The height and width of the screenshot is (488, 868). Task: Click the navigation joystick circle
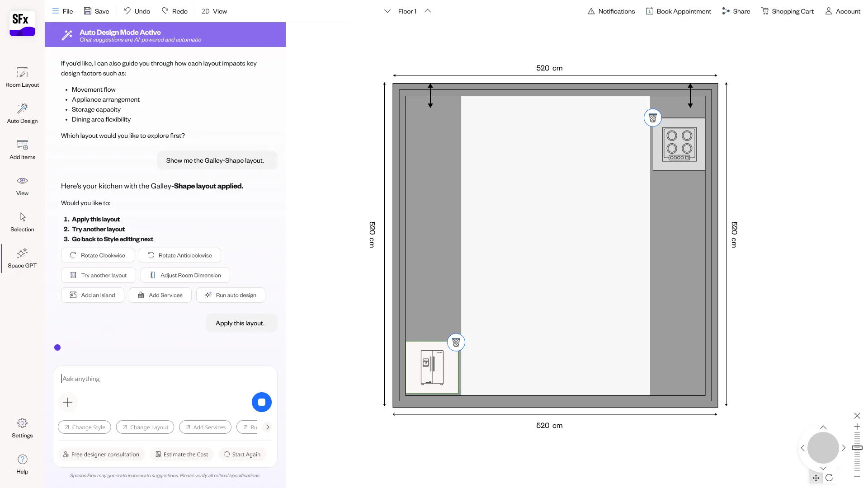823,448
